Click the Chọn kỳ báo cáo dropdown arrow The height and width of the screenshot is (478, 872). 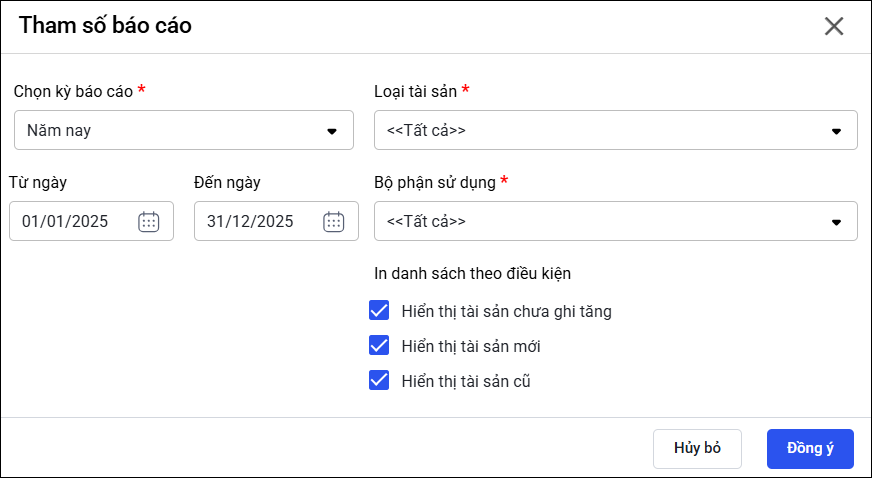[x=332, y=131]
